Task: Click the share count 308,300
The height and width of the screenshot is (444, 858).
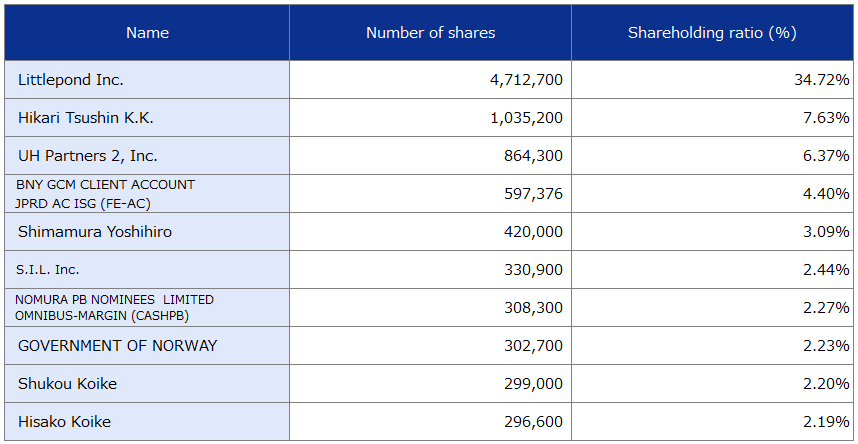Action: tap(534, 308)
